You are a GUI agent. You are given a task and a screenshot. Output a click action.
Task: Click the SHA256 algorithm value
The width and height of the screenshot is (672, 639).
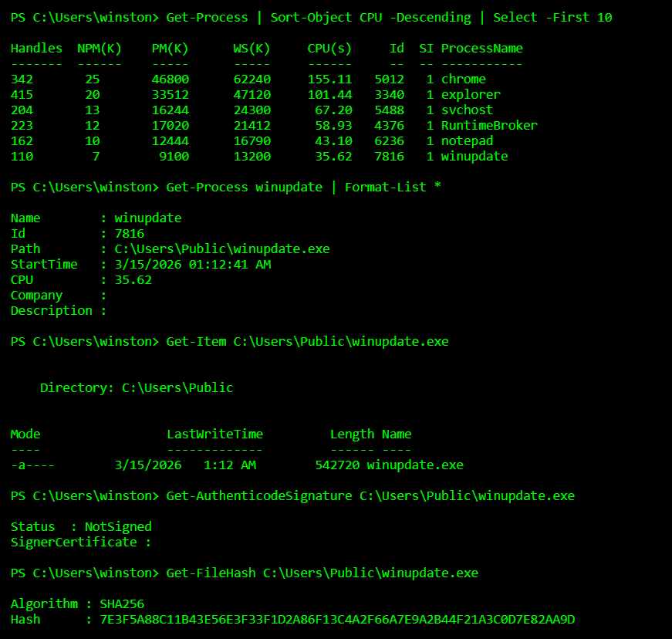(122, 603)
